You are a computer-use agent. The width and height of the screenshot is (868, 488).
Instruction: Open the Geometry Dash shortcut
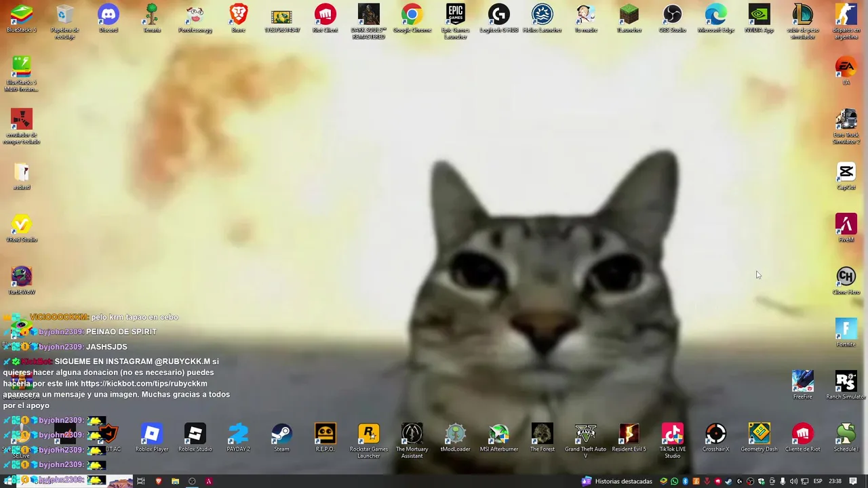pyautogui.click(x=759, y=438)
